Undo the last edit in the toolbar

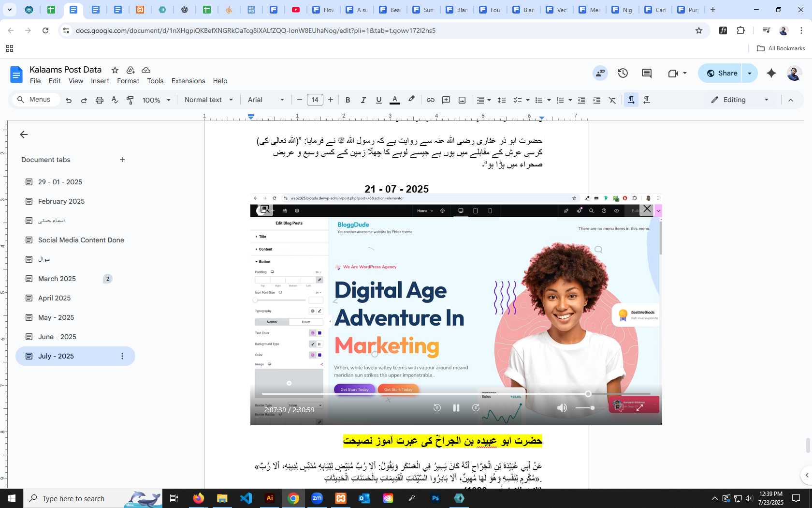tap(69, 100)
